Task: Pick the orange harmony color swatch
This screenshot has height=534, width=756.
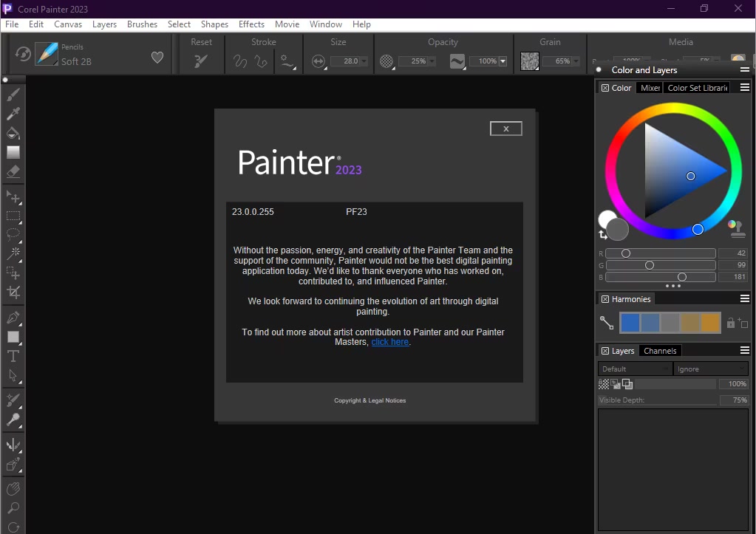Action: [x=710, y=323]
